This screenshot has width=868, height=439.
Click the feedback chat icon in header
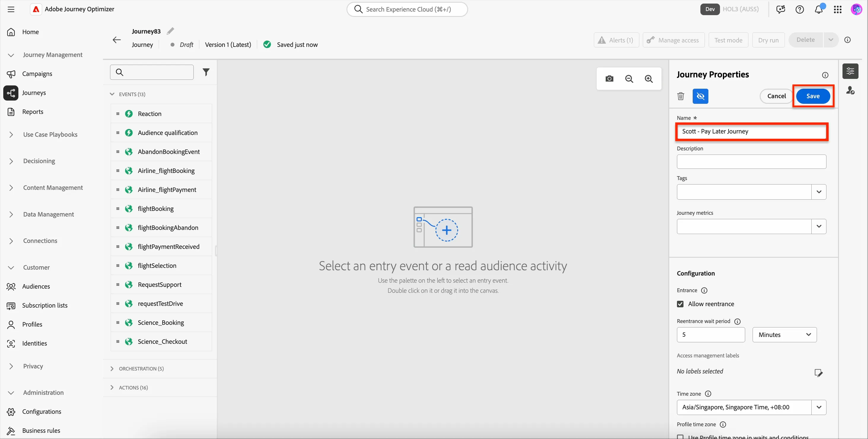780,9
